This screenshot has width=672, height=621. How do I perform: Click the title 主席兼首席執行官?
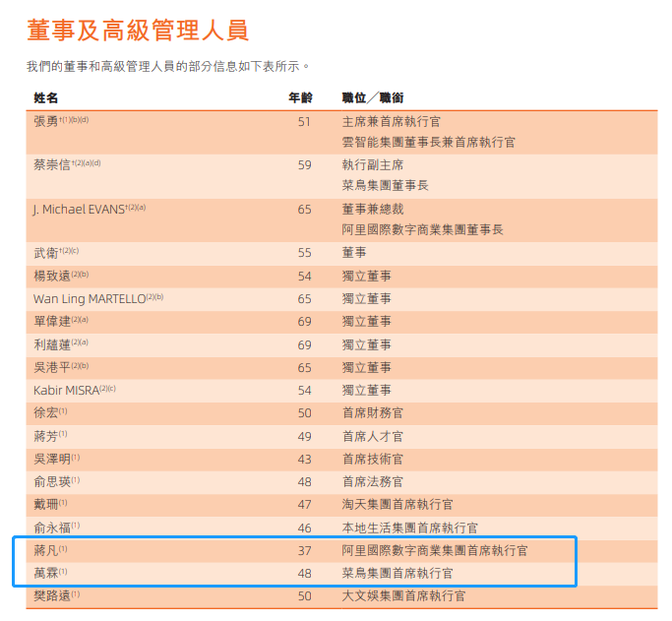391,122
